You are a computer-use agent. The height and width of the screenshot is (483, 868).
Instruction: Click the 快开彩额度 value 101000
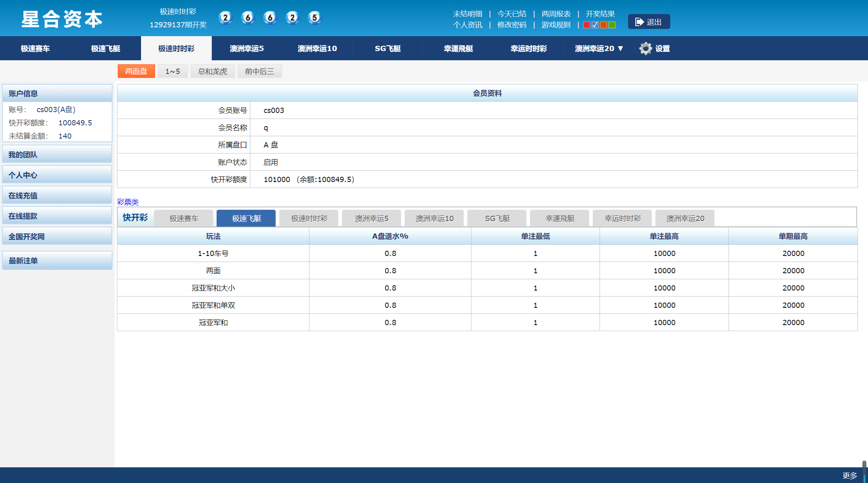[x=277, y=179]
